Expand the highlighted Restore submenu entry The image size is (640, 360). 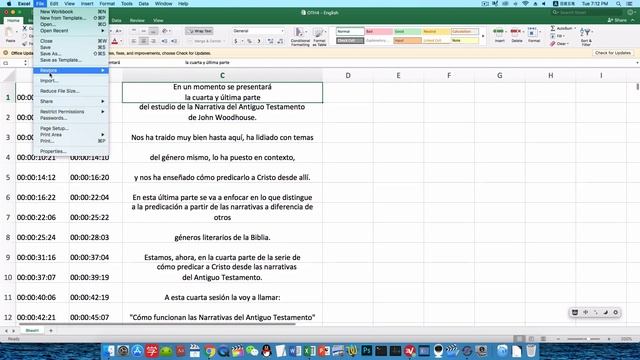[x=71, y=70]
